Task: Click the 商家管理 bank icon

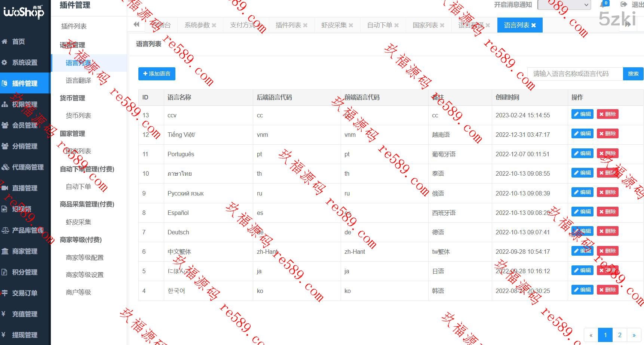Action: tap(5, 251)
